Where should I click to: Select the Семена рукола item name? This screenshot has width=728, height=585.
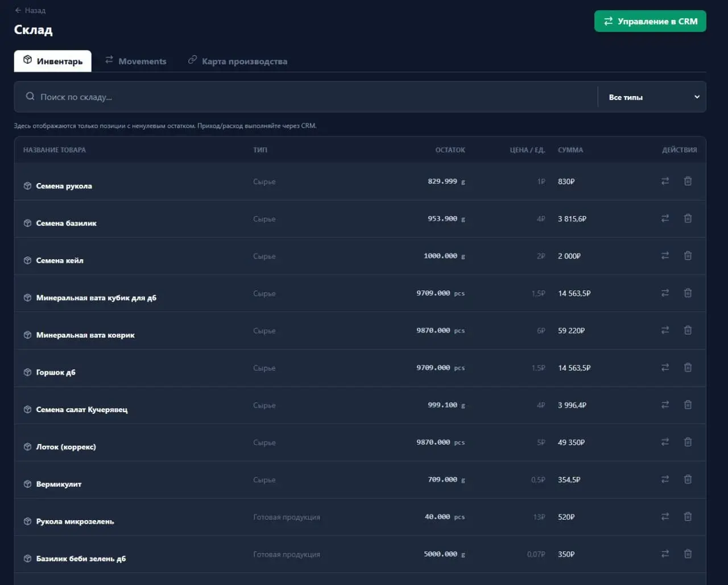(64, 186)
